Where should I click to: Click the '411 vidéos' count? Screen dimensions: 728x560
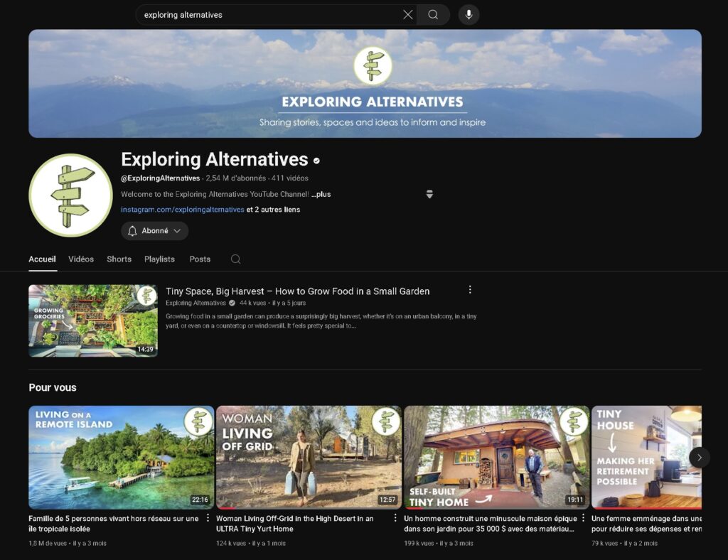tap(290, 178)
